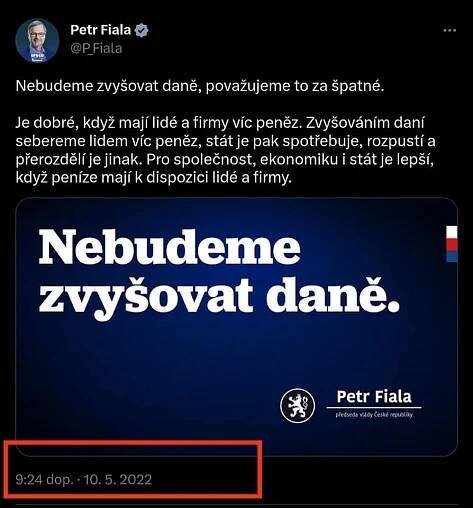
Task: Click the 9:24 dop. timestamp
Action: 44,479
